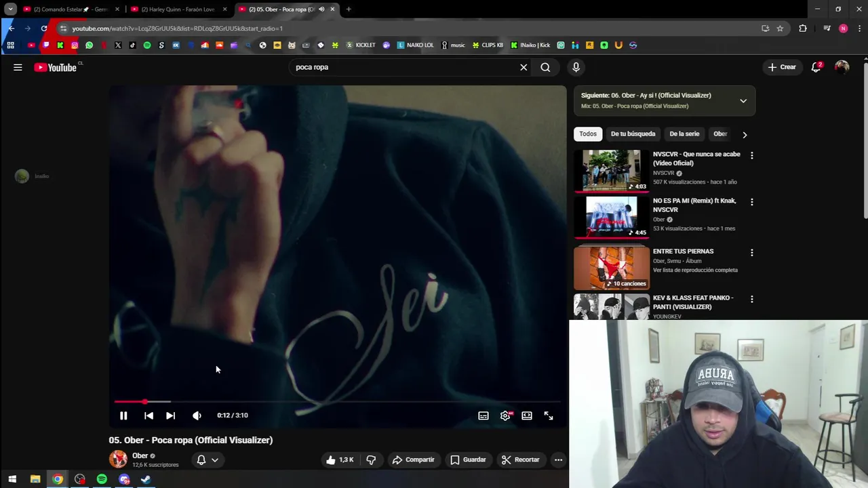Open a new browser tab
The width and height of the screenshot is (868, 488).
[349, 9]
